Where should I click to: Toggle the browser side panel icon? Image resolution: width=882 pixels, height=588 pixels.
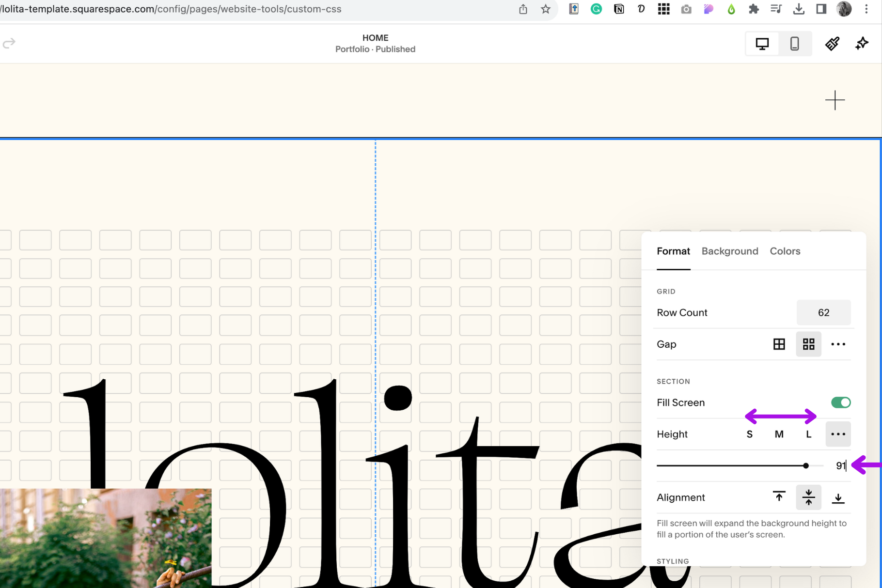tap(821, 9)
